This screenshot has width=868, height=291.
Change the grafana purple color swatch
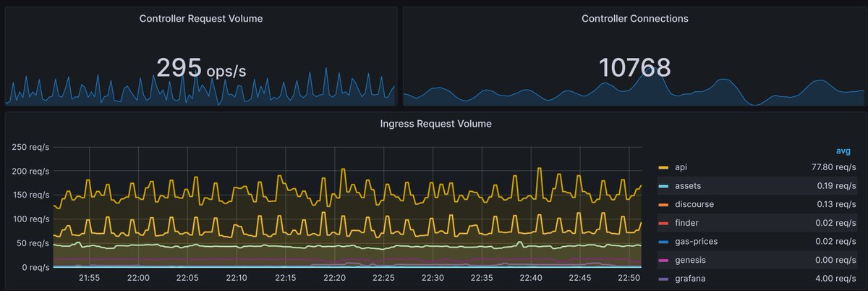(x=663, y=279)
